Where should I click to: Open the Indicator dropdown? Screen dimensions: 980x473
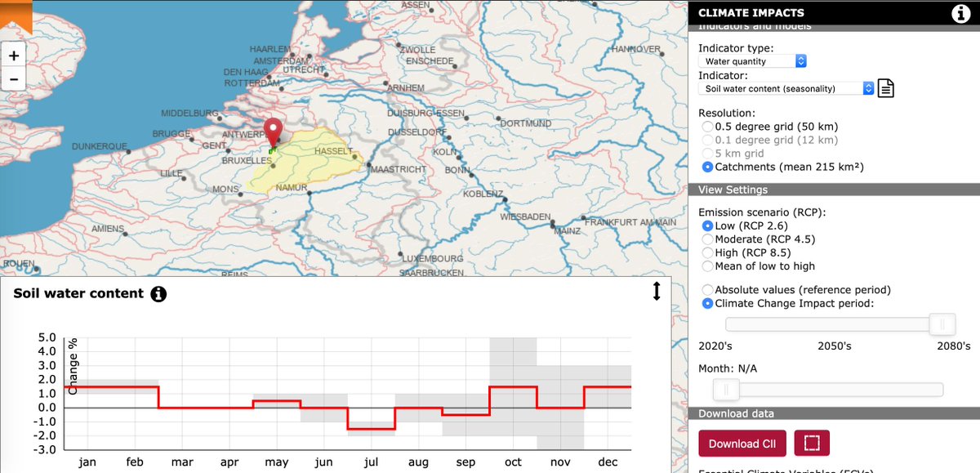[x=786, y=88]
